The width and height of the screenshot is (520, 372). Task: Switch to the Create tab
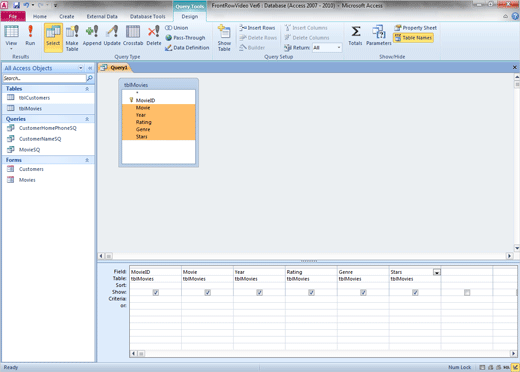coord(67,16)
